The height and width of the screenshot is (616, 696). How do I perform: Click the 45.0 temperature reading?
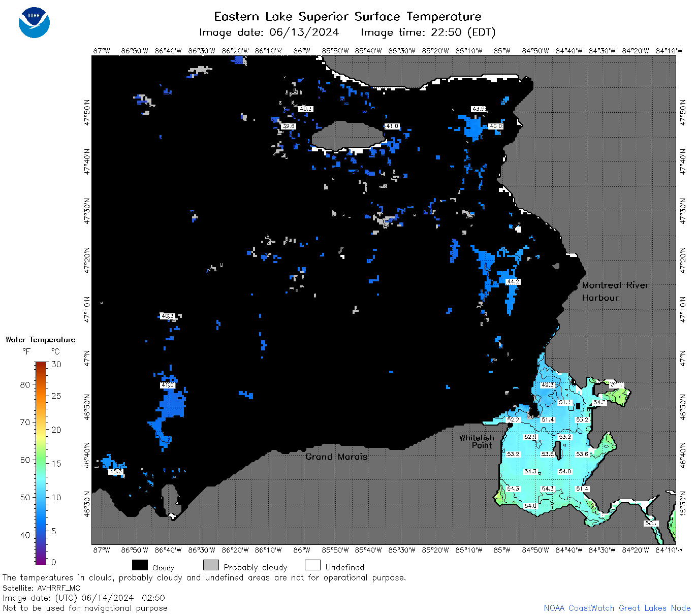496,126
